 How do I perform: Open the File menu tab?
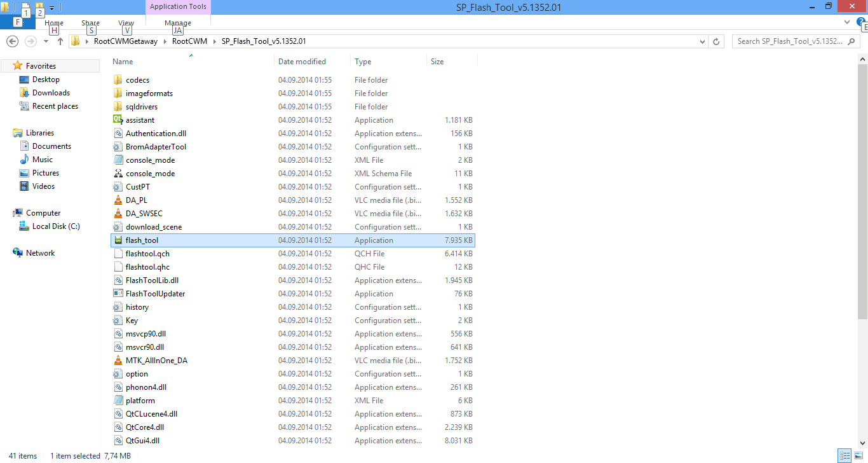(18, 22)
